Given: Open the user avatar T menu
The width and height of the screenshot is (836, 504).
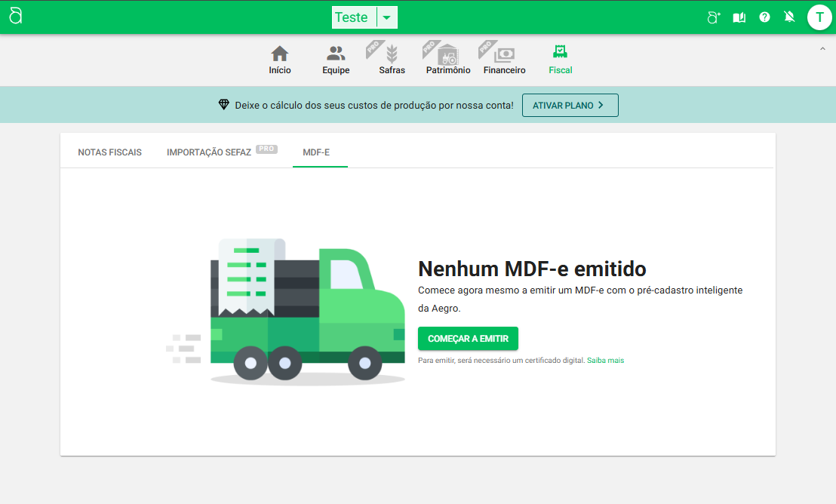Looking at the screenshot, I should pos(819,17).
